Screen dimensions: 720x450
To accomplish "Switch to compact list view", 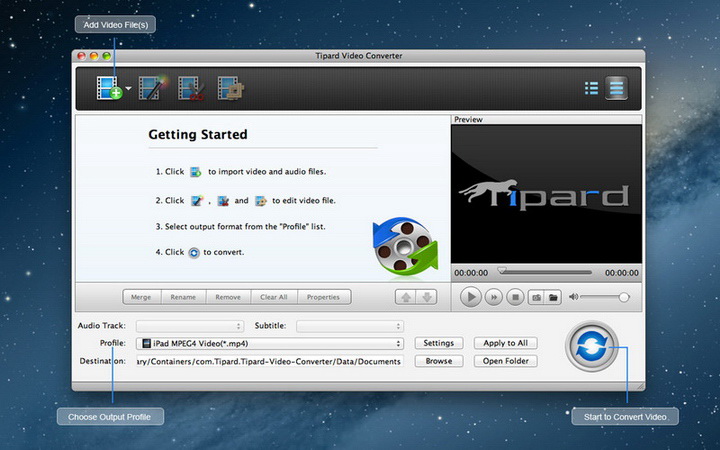I will point(591,88).
